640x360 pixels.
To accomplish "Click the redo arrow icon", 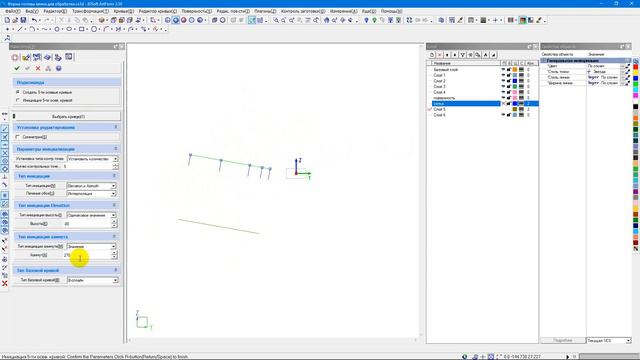I will pos(46,20).
